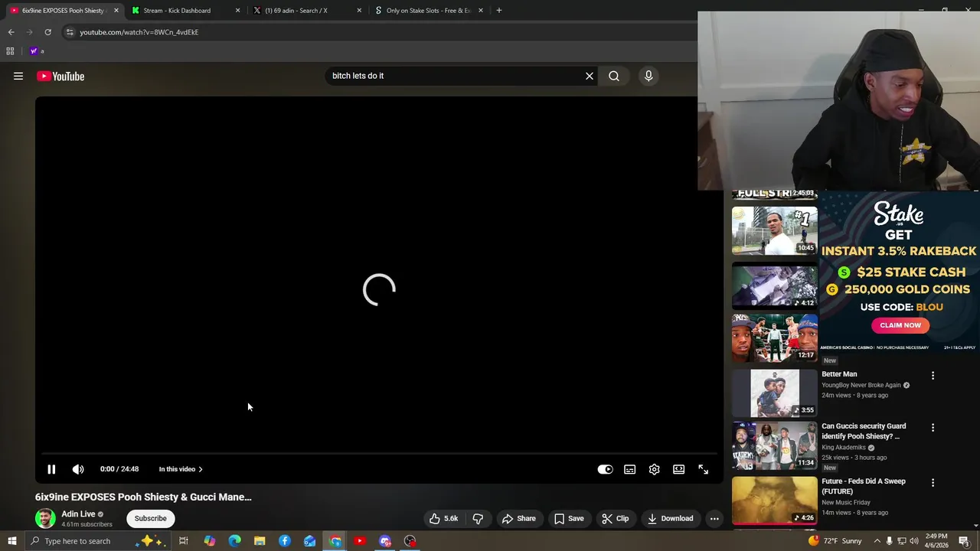Open the 4:12 recommended video thumbnail
Viewport: 980px width, 551px height.
[774, 285]
